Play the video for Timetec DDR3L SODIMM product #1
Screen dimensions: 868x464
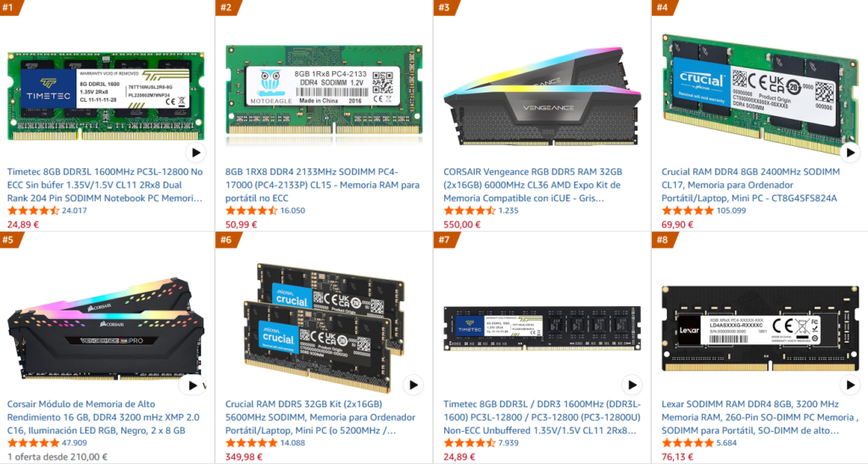tap(196, 153)
